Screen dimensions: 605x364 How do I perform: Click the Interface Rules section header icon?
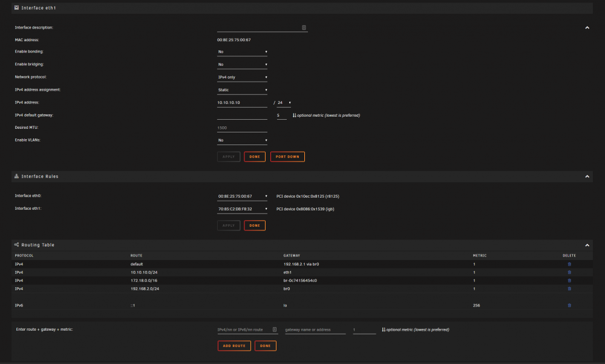pyautogui.click(x=16, y=176)
